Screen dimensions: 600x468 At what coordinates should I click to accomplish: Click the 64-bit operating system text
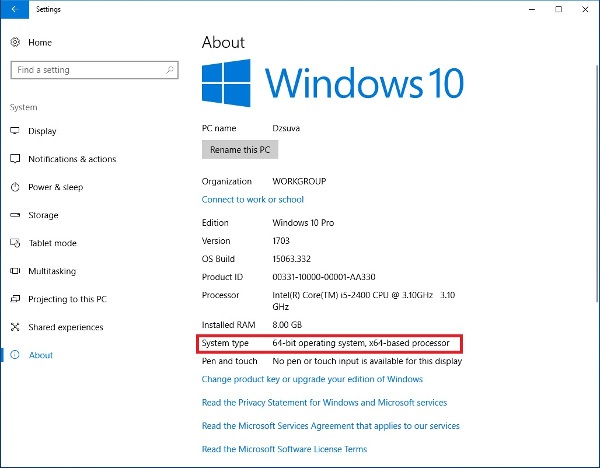(x=361, y=343)
